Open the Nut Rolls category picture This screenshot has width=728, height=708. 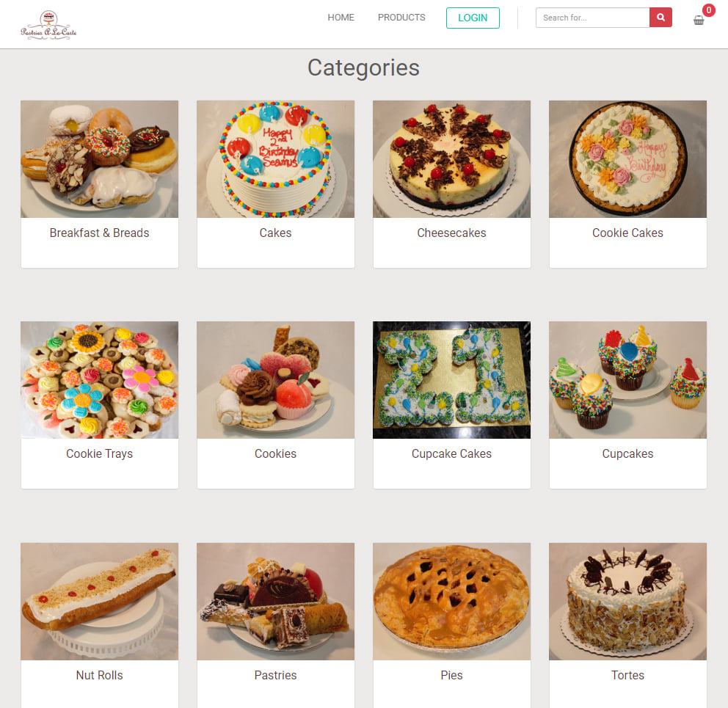click(99, 602)
